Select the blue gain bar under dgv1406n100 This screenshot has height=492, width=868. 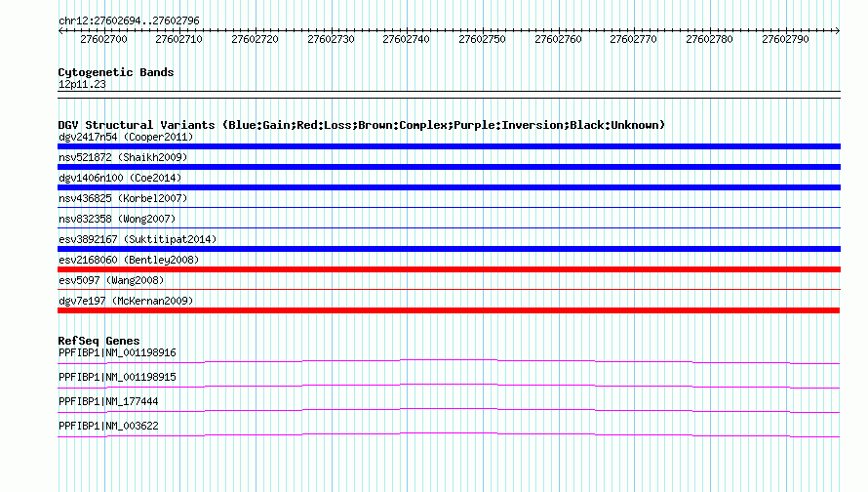[449, 187]
